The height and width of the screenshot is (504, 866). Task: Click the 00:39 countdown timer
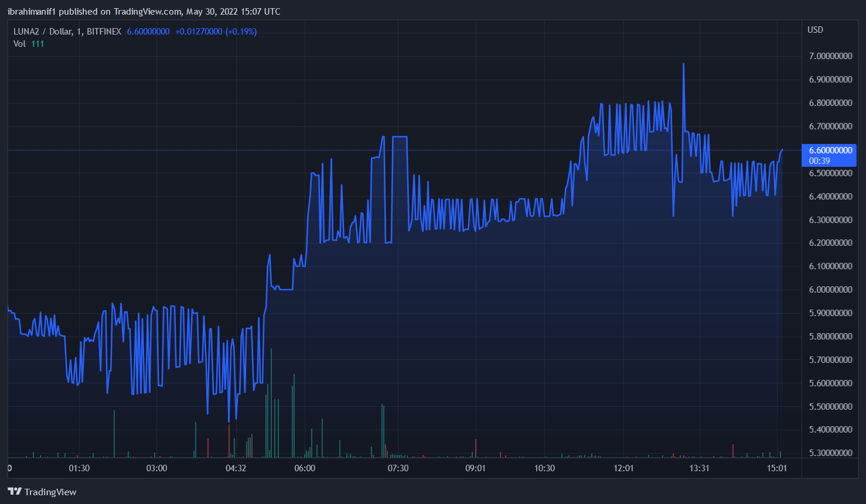pos(820,161)
